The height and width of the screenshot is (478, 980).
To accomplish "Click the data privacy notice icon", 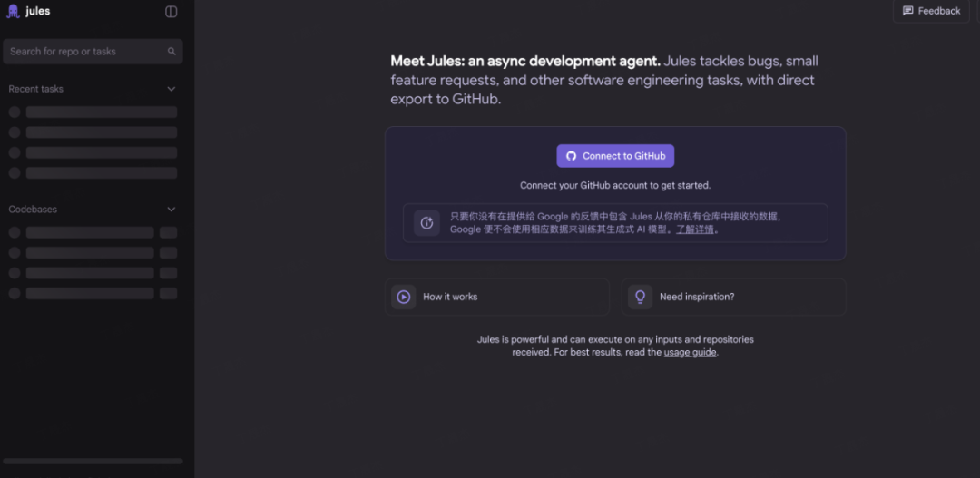I will 426,223.
